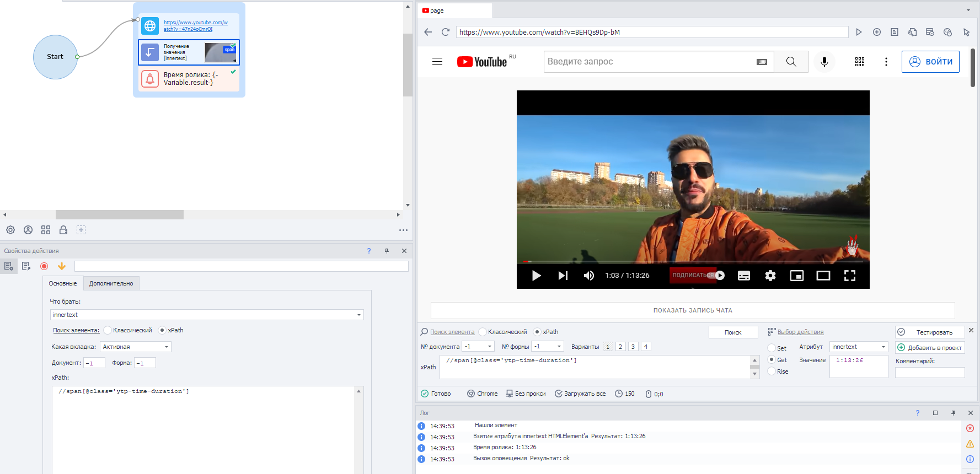The image size is (980, 474).
Task: Click ПОКАЗАТЬ ЗАПИСЬ ЧАТА button
Action: click(x=693, y=310)
